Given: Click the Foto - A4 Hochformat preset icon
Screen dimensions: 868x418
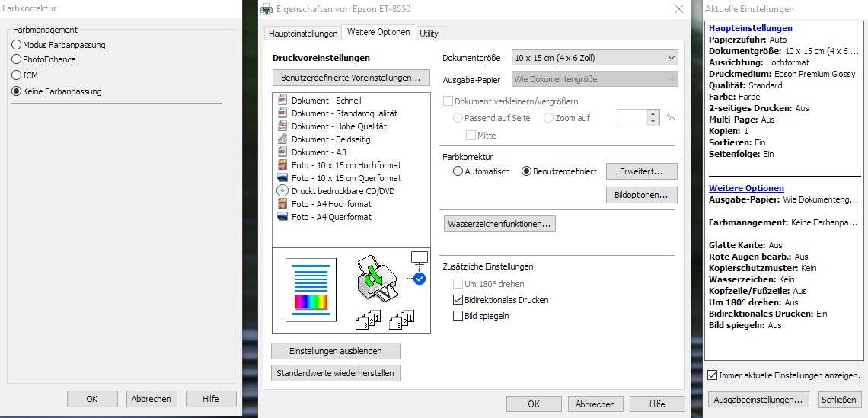Looking at the screenshot, I should pos(282,204).
